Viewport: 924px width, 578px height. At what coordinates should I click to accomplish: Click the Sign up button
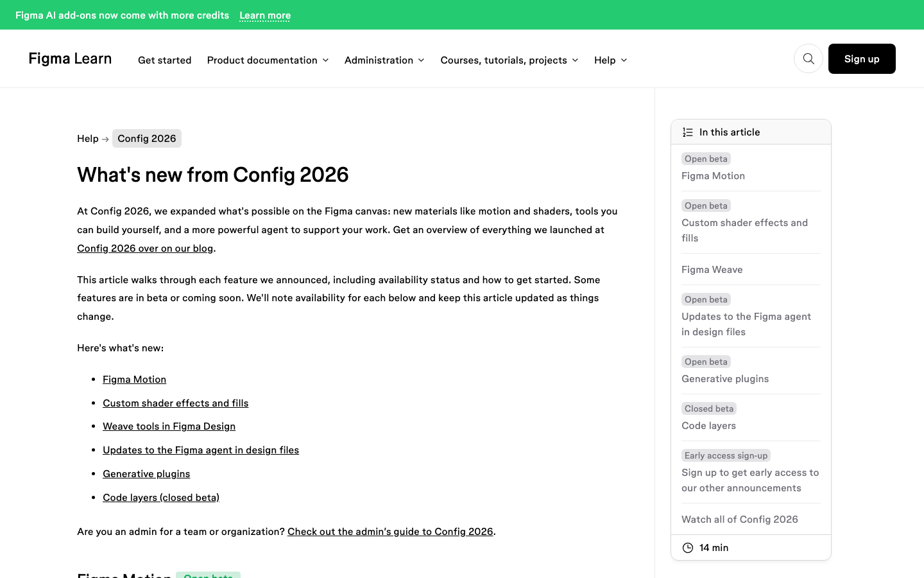[x=862, y=58]
